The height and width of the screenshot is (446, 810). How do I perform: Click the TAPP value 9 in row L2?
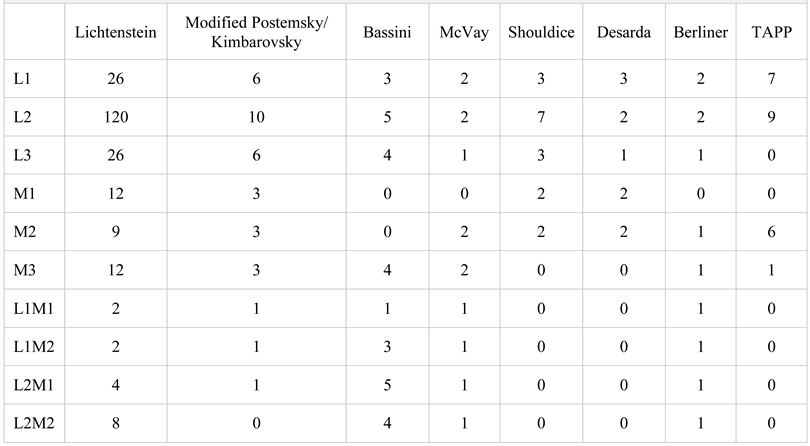773,117
